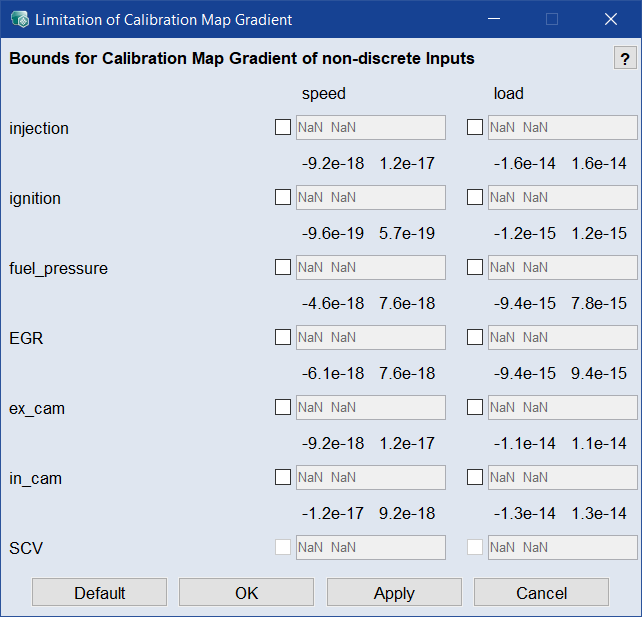
Task: Apply the gradient bound settings
Action: (x=394, y=593)
